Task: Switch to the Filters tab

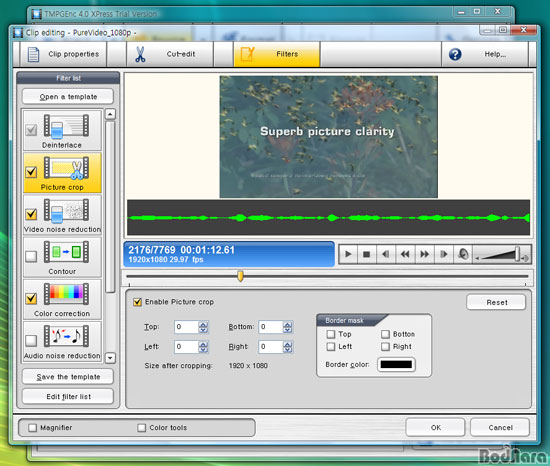Action: 277,54
